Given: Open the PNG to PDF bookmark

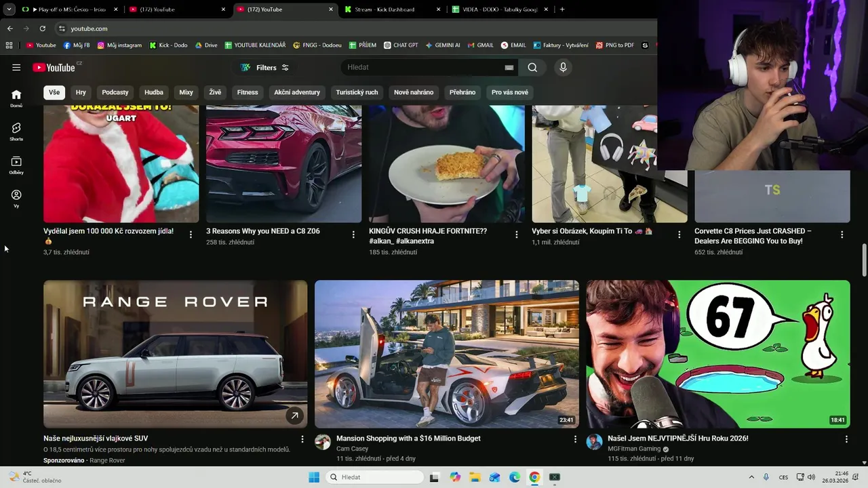Looking at the screenshot, I should coord(615,45).
